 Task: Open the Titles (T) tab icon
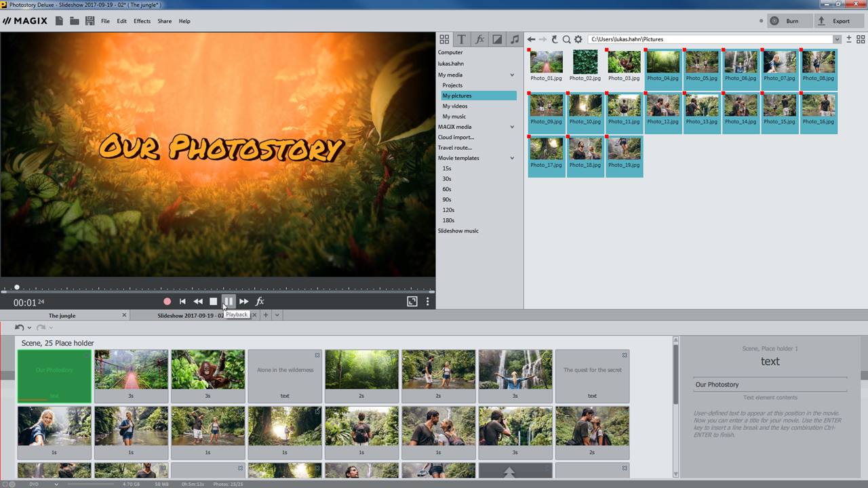pyautogui.click(x=462, y=39)
